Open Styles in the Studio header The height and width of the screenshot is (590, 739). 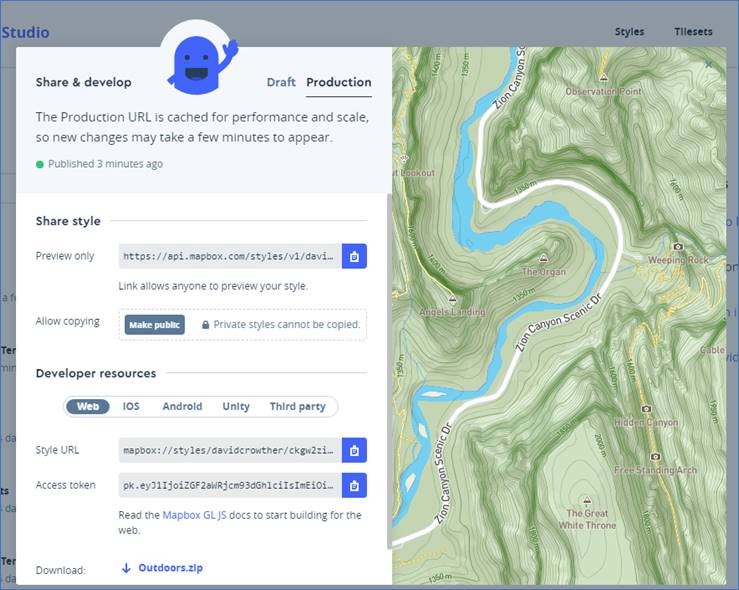click(x=629, y=32)
